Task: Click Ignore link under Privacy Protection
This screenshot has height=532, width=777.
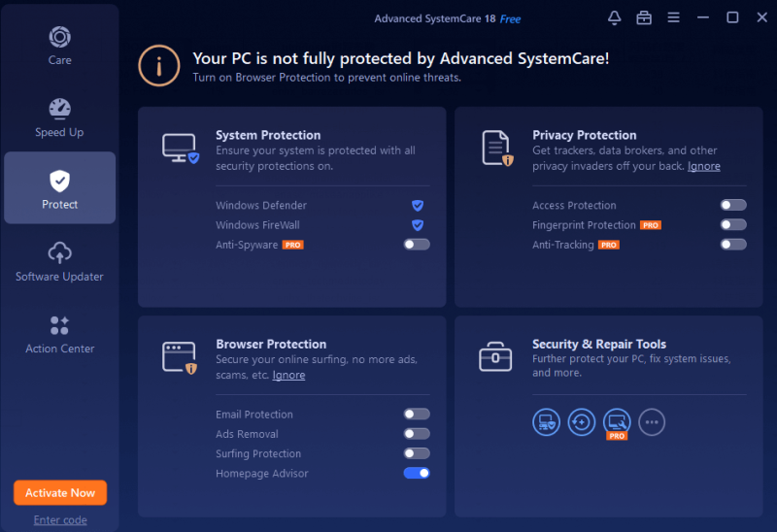Action: (x=703, y=166)
